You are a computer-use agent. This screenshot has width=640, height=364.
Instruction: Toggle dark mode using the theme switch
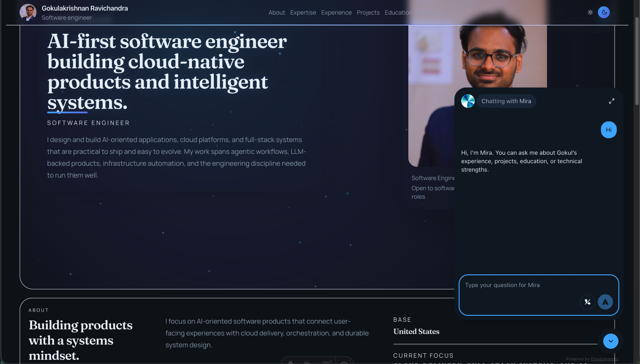click(x=604, y=12)
